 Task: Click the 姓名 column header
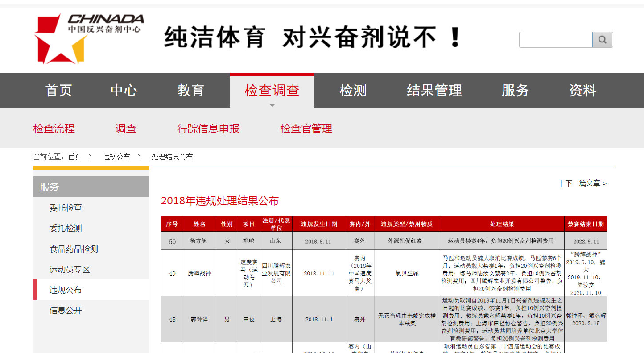(199, 224)
